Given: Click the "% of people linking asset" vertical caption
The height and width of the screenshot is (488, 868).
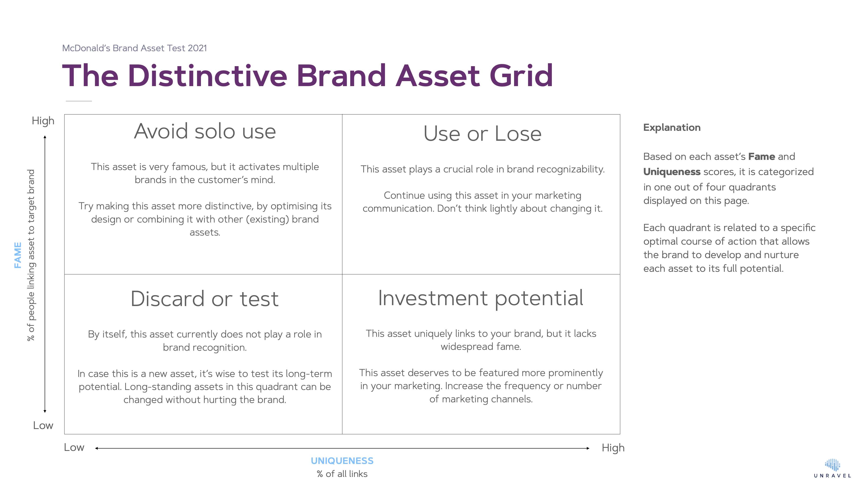Looking at the screenshot, I should coord(31,255).
